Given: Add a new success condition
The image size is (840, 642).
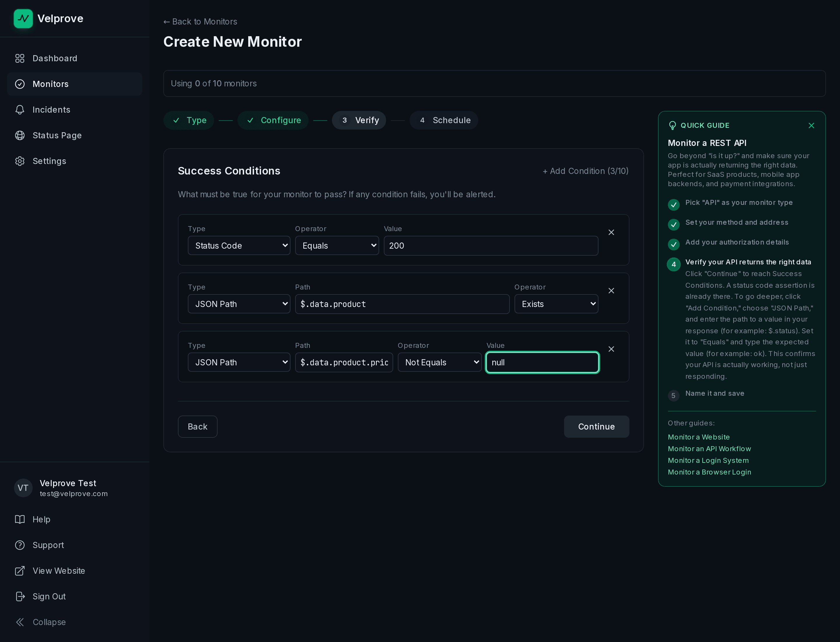Looking at the screenshot, I should click(585, 171).
